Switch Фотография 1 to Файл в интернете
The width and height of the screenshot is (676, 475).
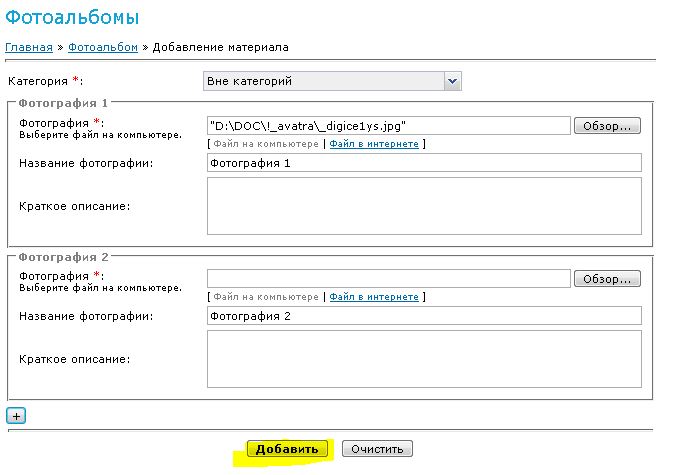click(x=374, y=144)
